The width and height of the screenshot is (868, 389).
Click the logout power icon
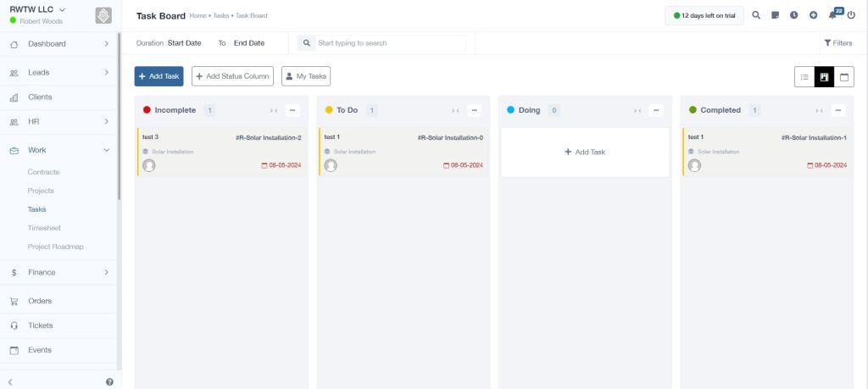point(851,15)
